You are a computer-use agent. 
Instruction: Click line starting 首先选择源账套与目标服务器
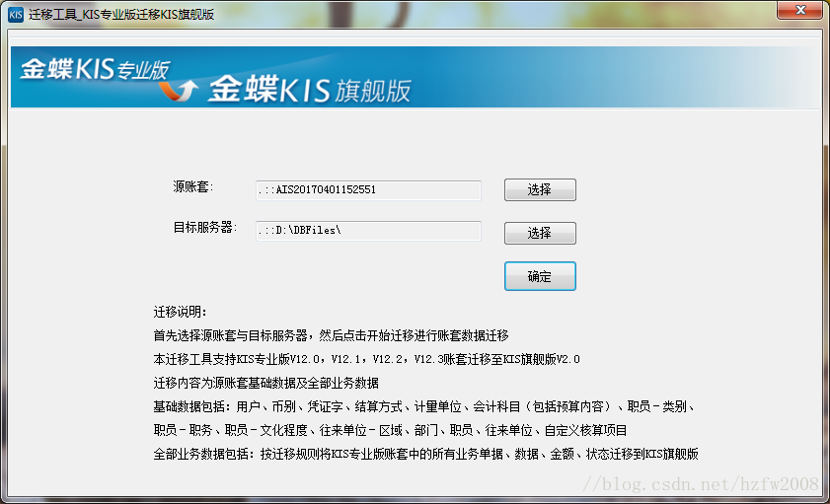click(331, 335)
